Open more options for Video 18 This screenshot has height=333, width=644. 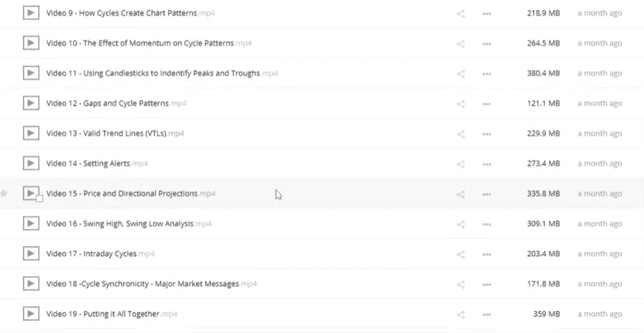pyautogui.click(x=487, y=284)
